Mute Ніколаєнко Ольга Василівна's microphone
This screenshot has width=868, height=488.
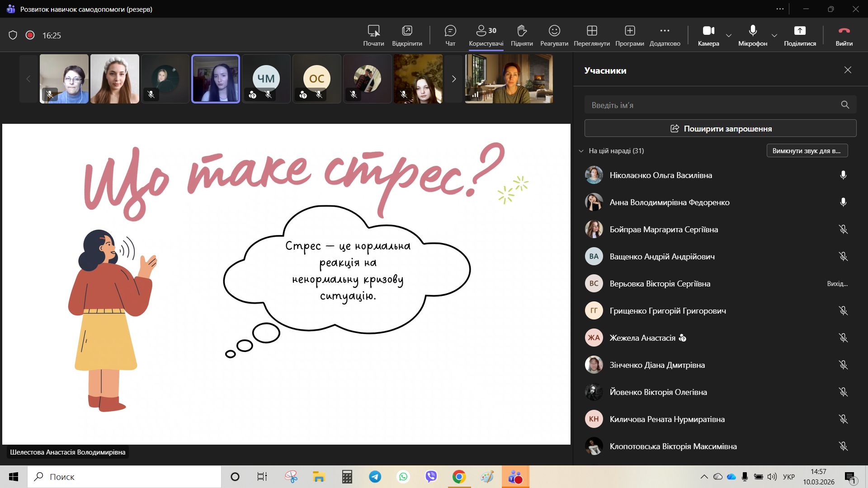[x=843, y=175]
